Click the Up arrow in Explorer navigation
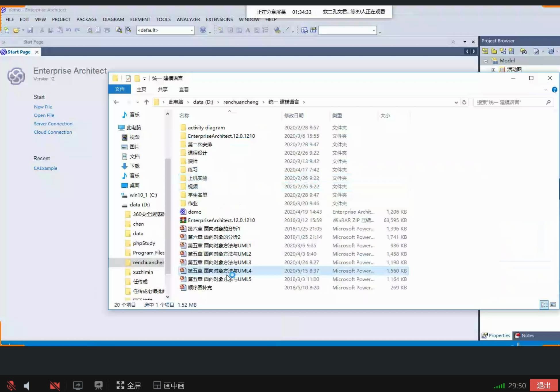 pos(147,102)
